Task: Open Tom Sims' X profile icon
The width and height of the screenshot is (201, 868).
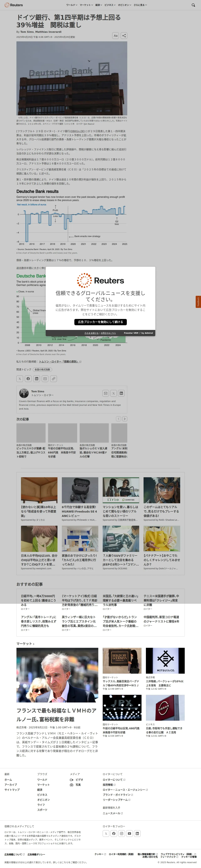Action: tap(113, 393)
